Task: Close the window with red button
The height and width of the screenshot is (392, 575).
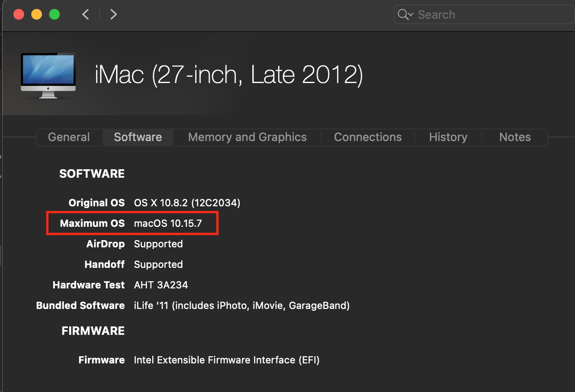Action: (x=19, y=14)
